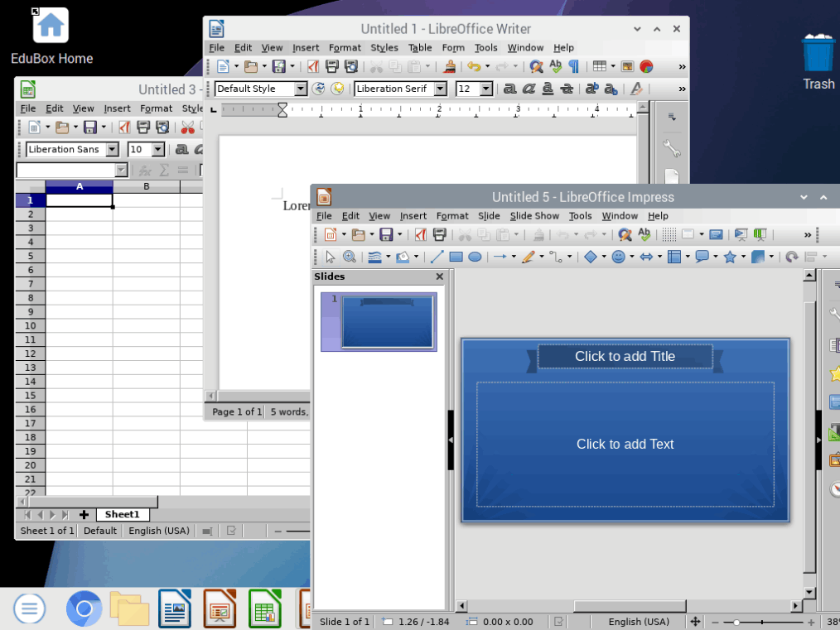
Task: Open the Default Style paragraph style dropdown
Action: tap(300, 89)
